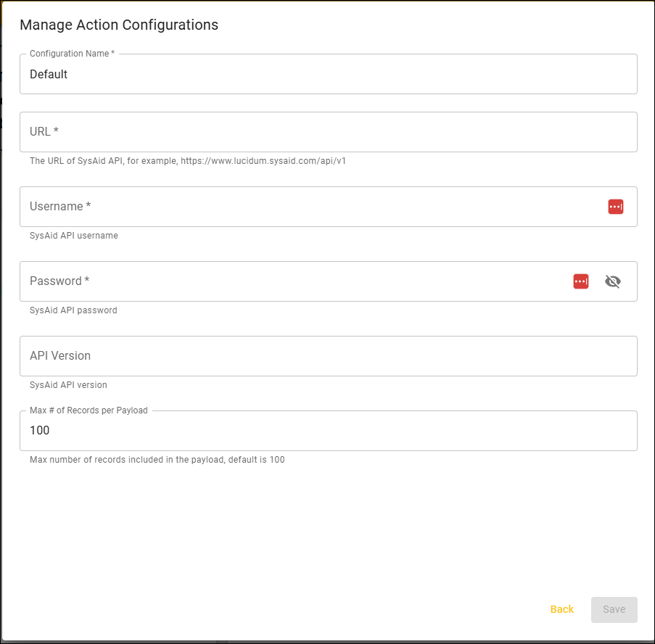Click the Manage Action Configurations heading

tap(119, 25)
